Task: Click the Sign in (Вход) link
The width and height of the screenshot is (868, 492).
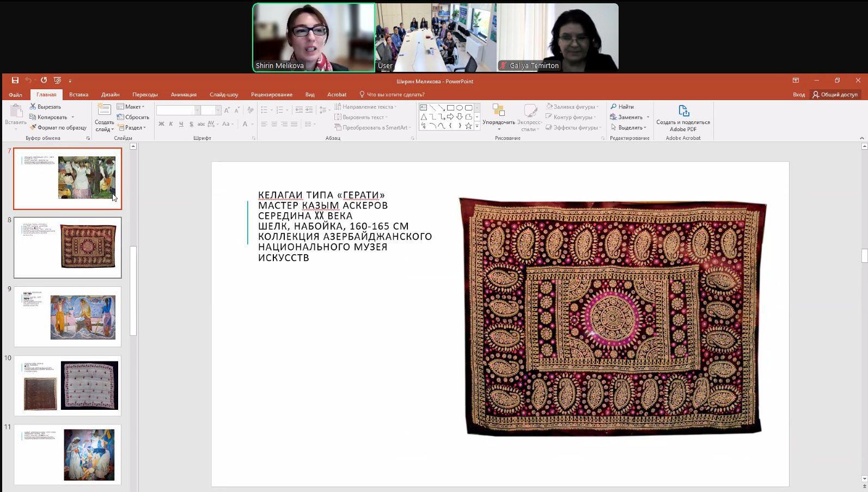Action: [798, 95]
